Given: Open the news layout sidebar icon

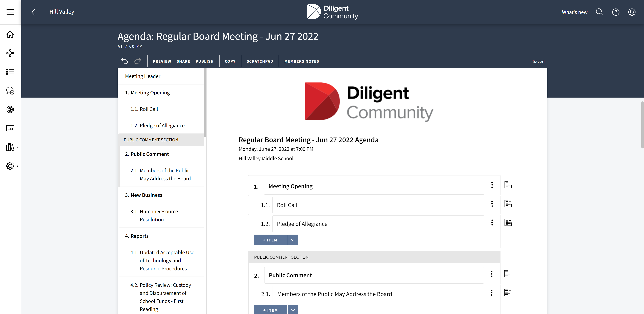Looking at the screenshot, I should tap(10, 128).
